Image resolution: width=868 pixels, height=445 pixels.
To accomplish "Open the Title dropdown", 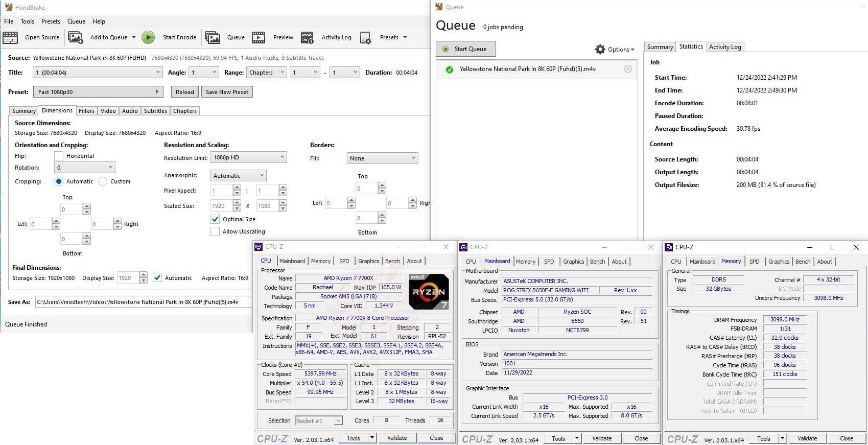I will [x=98, y=73].
